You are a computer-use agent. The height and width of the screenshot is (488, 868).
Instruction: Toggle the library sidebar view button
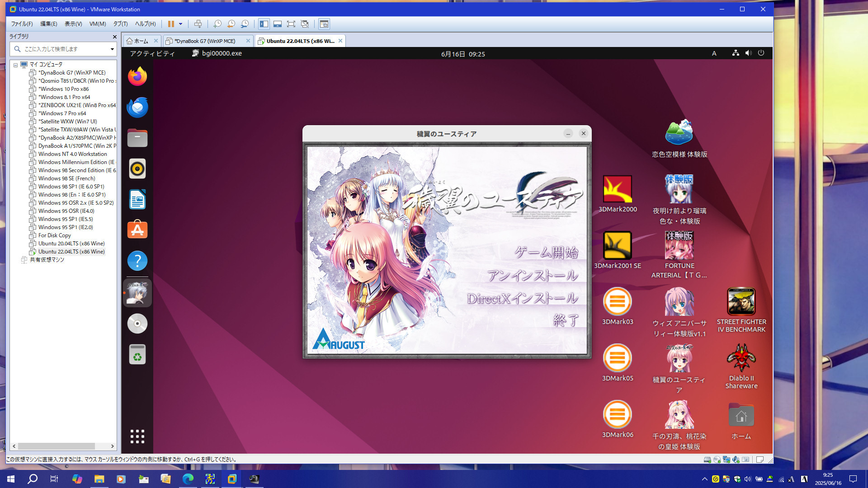point(264,24)
